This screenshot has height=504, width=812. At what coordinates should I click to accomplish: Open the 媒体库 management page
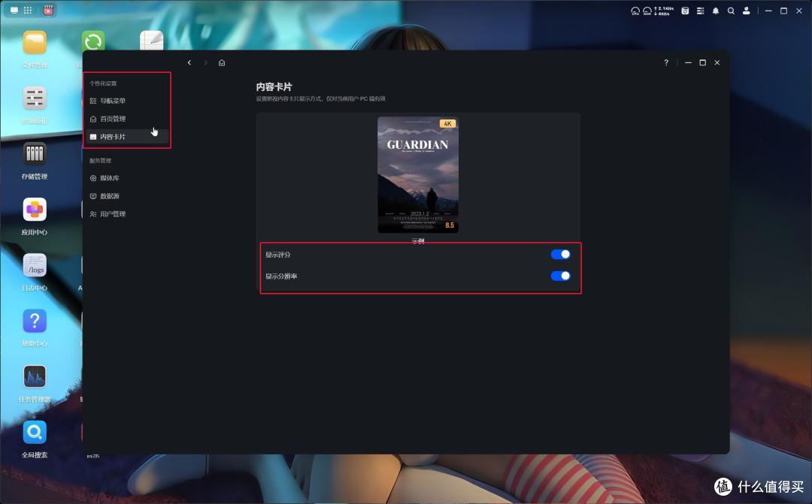(x=127, y=178)
